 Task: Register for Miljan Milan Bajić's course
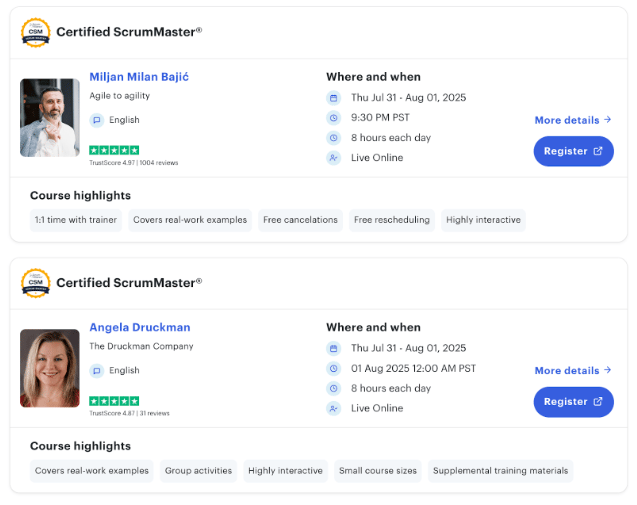click(x=573, y=151)
